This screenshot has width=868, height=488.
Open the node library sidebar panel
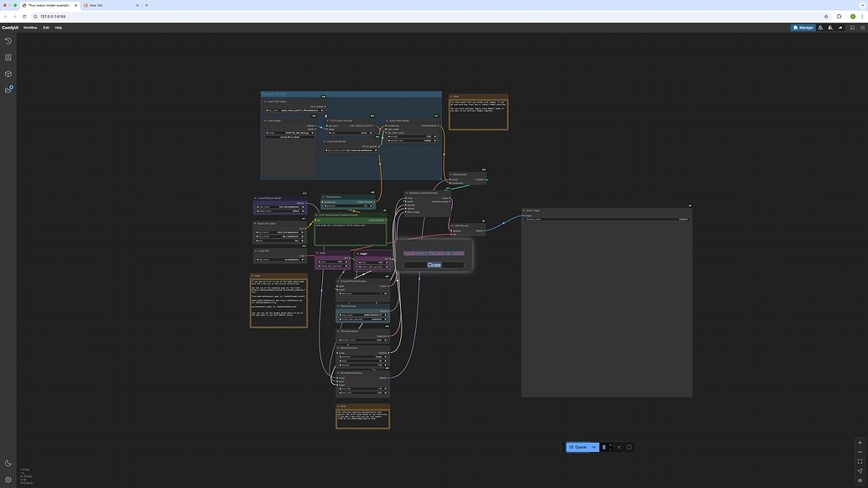pos(8,58)
